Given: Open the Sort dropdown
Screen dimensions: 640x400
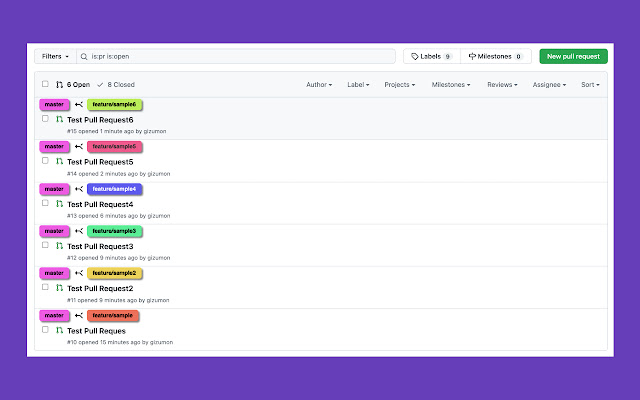Looking at the screenshot, I should 590,84.
